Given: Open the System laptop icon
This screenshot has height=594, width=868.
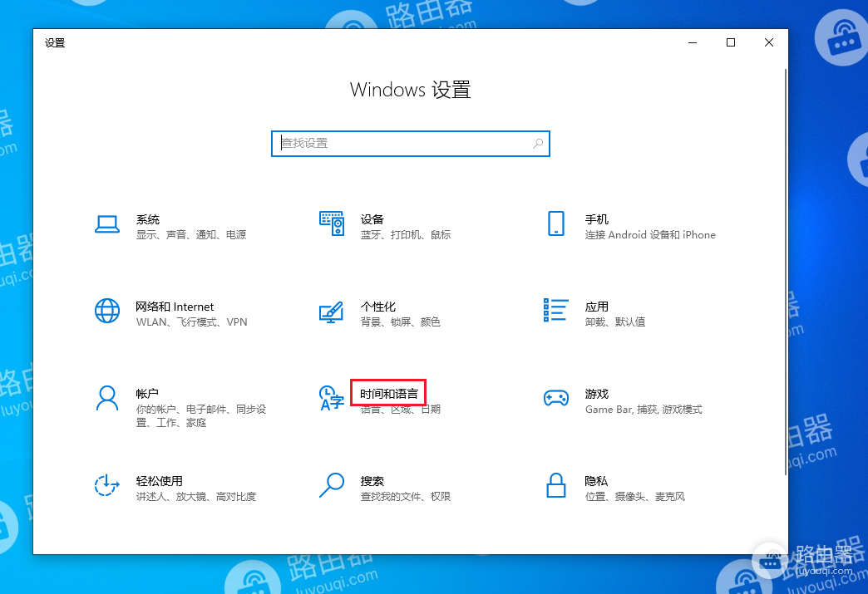Looking at the screenshot, I should tap(107, 224).
